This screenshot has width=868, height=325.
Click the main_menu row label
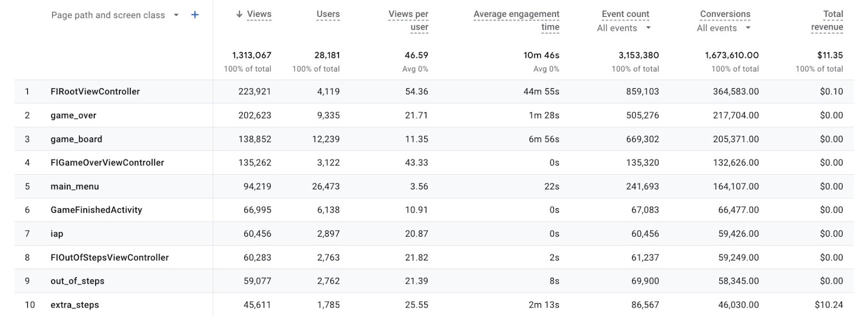point(74,186)
